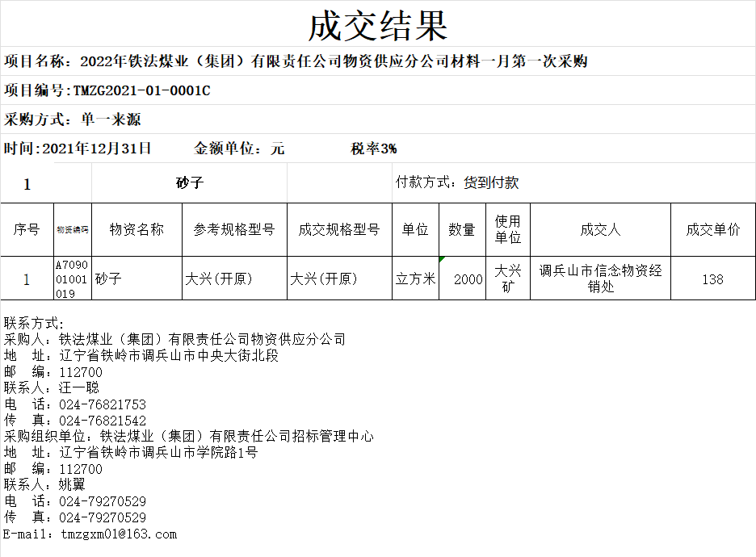
Task: Select the 成交规格型号 column header
Action: [x=339, y=229]
